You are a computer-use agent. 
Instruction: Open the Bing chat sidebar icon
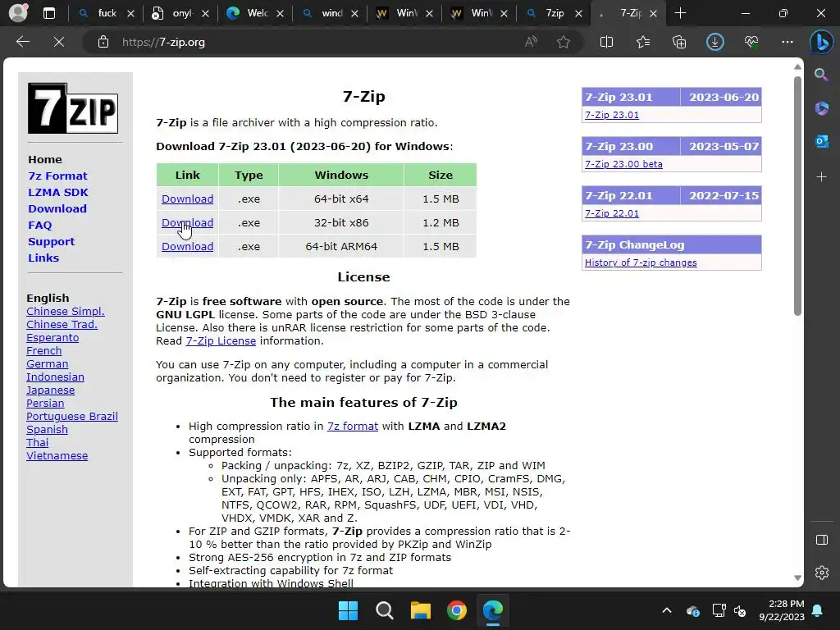[821, 43]
